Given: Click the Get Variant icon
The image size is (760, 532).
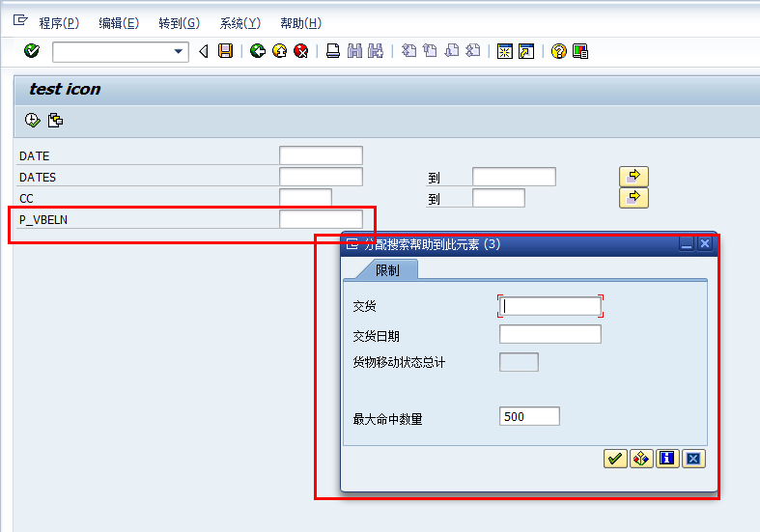Looking at the screenshot, I should pyautogui.click(x=55, y=120).
